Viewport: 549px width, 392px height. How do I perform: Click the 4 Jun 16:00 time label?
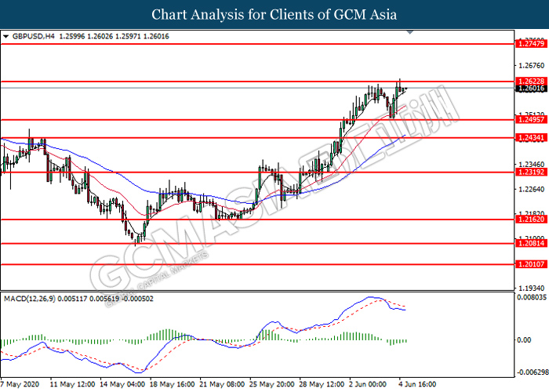(x=419, y=384)
